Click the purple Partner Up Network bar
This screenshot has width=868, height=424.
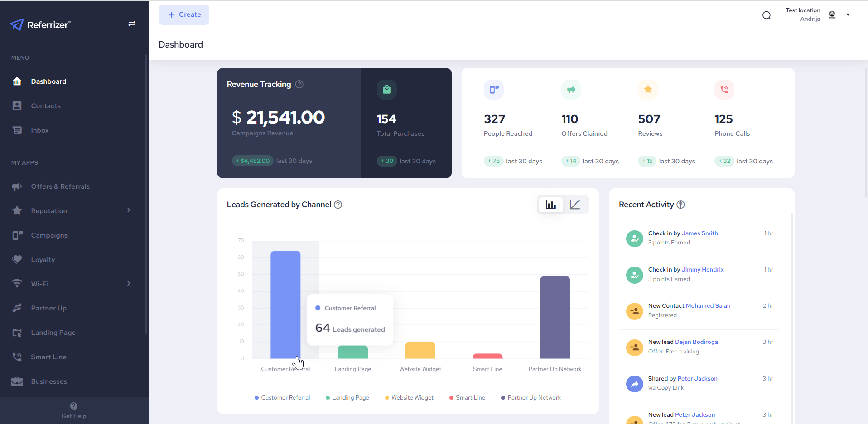tap(555, 317)
